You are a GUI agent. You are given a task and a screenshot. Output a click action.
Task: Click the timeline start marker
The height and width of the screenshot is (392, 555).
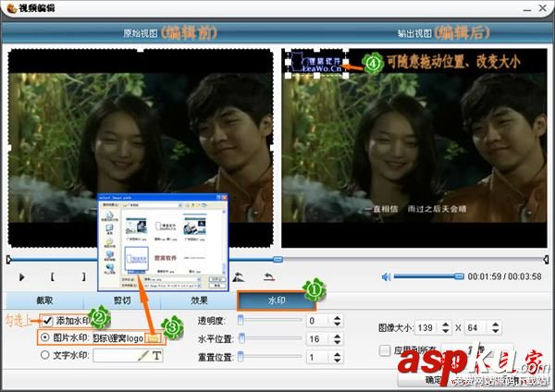[9, 260]
